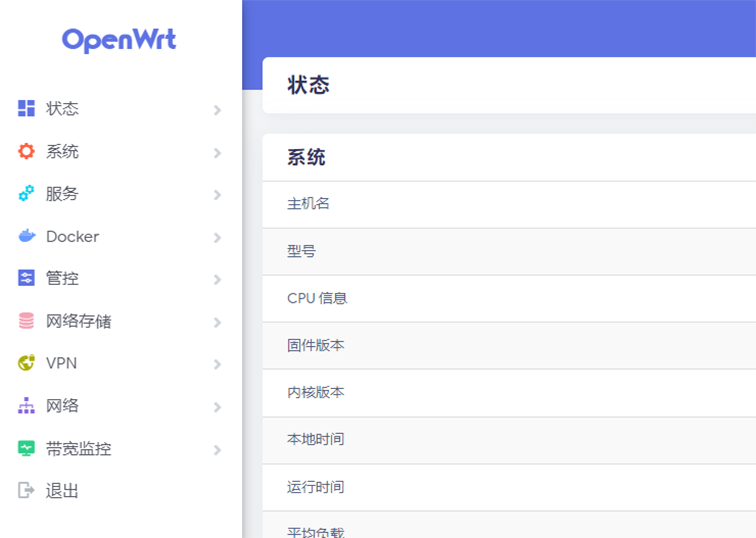Click the Docker whale icon
This screenshot has height=538, width=756.
[x=27, y=236]
